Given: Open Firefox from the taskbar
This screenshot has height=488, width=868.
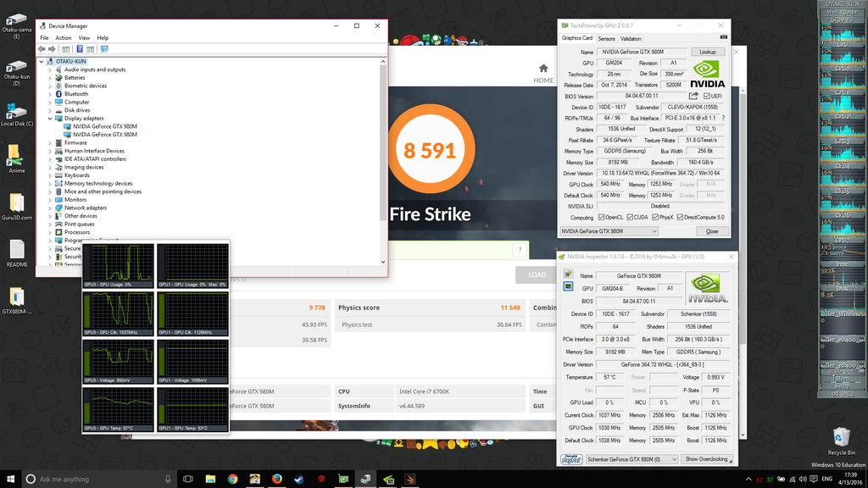Looking at the screenshot, I should 277,480.
